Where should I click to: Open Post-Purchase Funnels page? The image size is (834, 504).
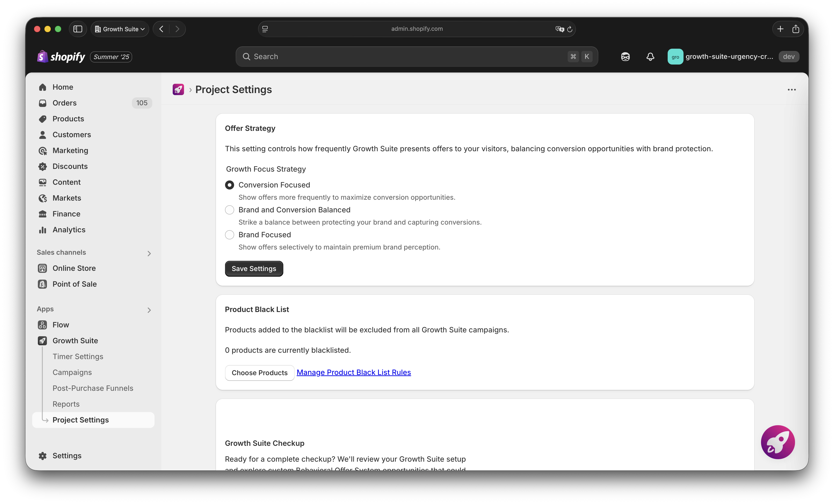point(93,388)
